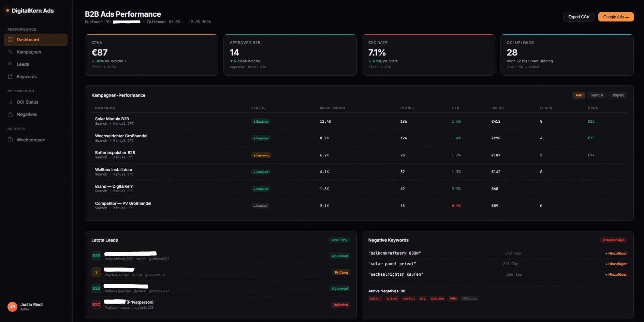Hinzufügen the keyword "balkonkraftwerk 800w"
The height and width of the screenshot is (322, 644).
pos(616,253)
